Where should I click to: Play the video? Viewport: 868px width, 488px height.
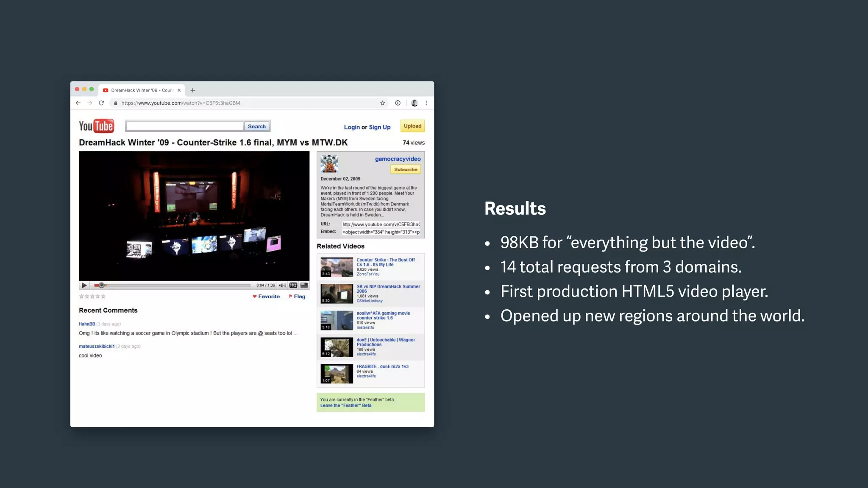(x=84, y=286)
